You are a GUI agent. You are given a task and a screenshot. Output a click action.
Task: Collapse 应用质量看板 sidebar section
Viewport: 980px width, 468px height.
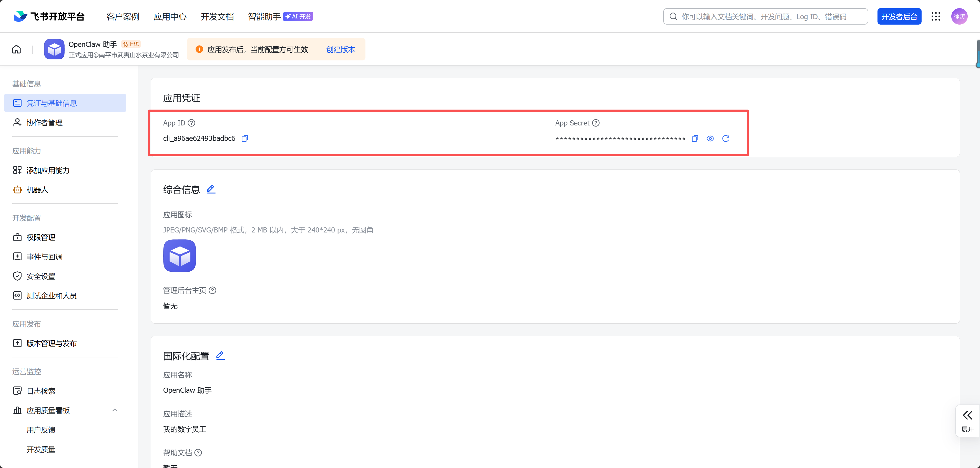tap(115, 410)
